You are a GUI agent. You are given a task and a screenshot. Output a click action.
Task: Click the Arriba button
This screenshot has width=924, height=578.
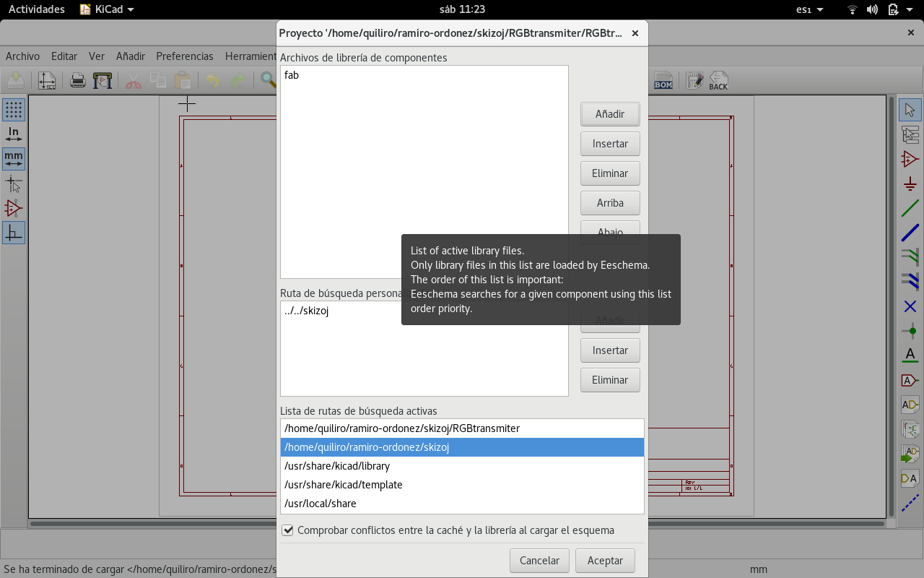pos(610,203)
